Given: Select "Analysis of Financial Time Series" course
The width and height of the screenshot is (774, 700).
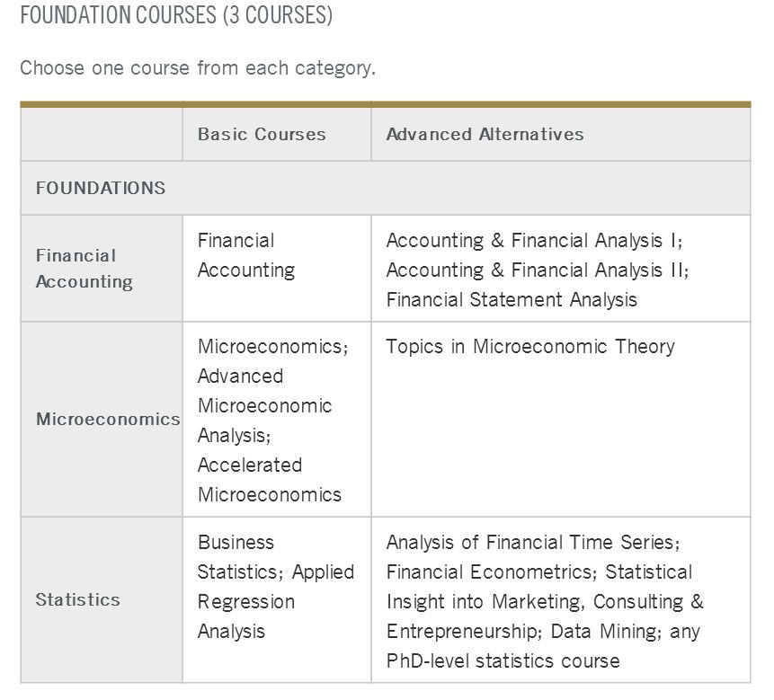Looking at the screenshot, I should coord(532,543).
